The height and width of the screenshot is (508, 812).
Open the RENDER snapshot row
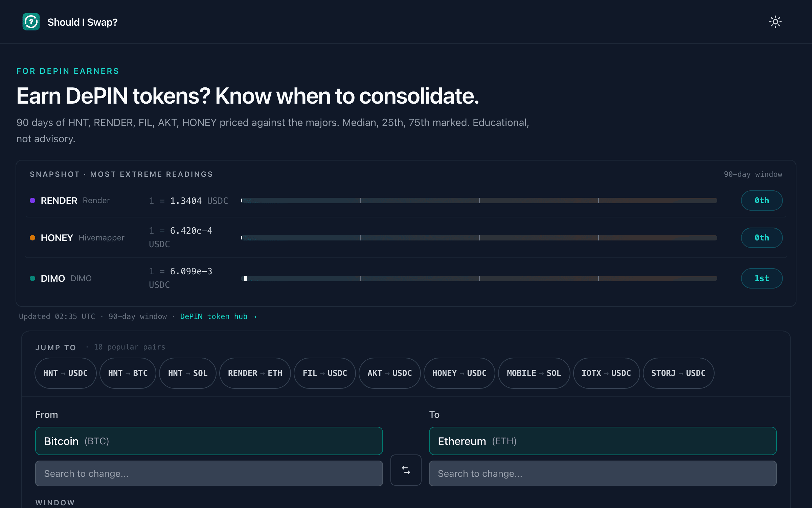coord(406,200)
